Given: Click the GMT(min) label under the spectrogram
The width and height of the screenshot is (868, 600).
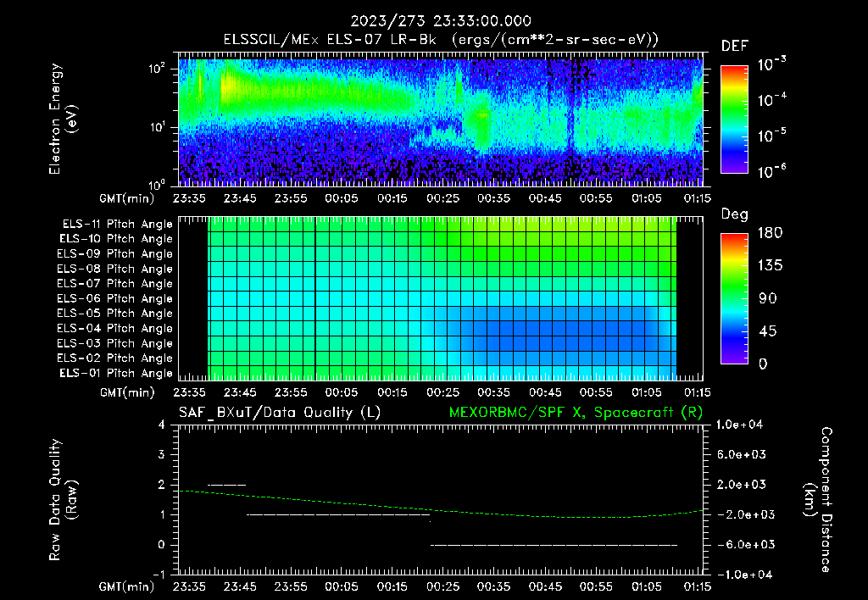Looking at the screenshot, I should pos(127,198).
